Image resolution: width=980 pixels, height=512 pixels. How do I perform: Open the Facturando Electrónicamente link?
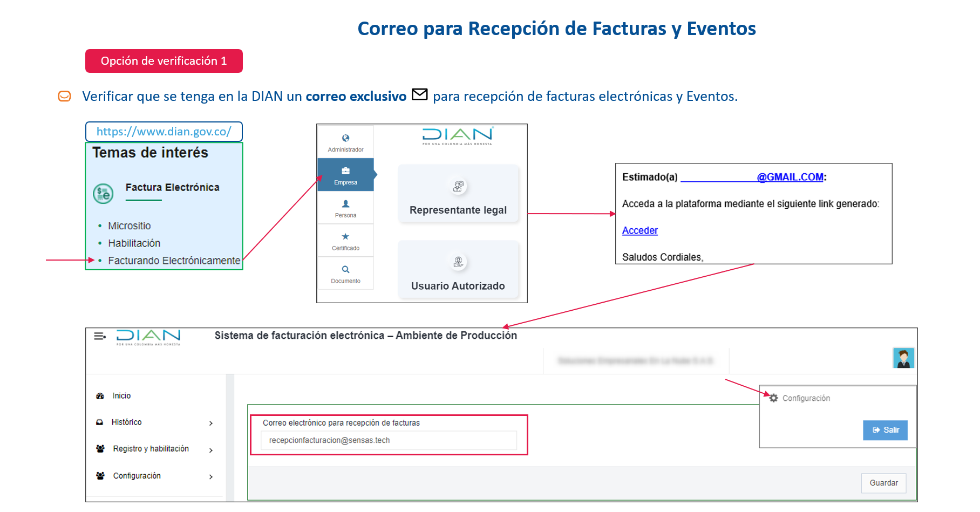[174, 261]
